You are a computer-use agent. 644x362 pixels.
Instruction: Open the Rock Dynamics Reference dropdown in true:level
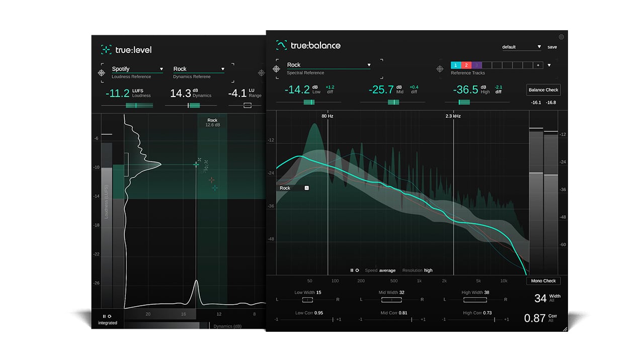[x=199, y=69]
